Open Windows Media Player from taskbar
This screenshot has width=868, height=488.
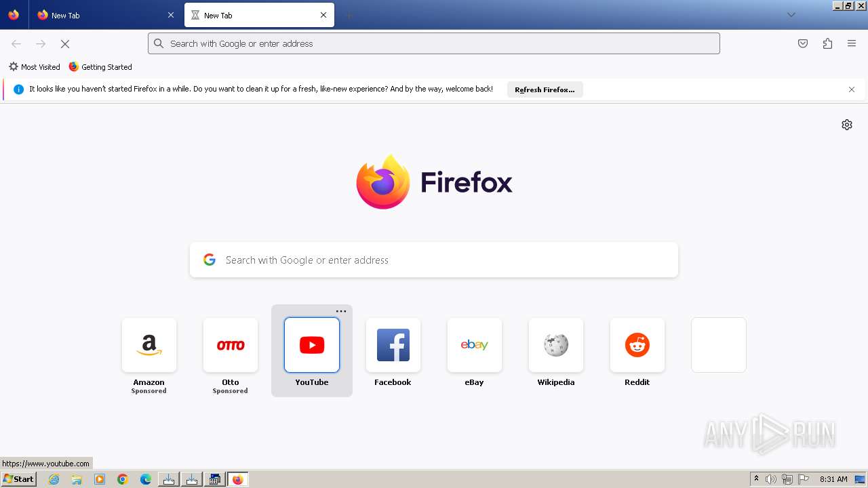point(100,479)
